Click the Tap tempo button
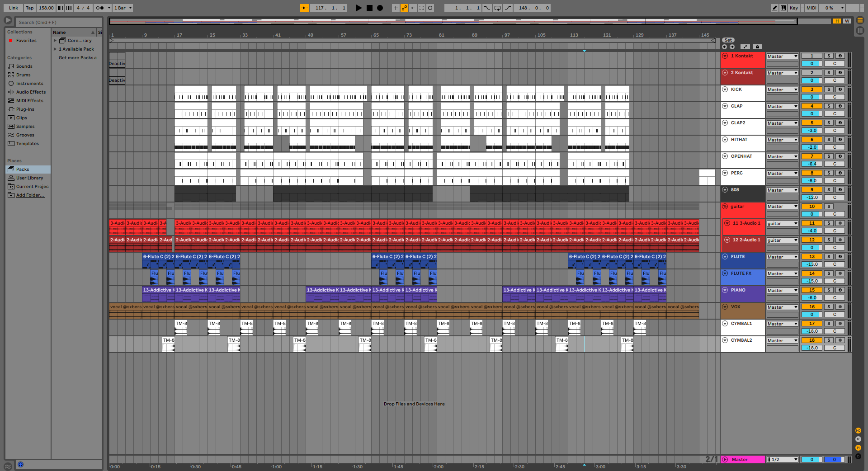Image resolution: width=868 pixels, height=471 pixels. pyautogui.click(x=29, y=8)
